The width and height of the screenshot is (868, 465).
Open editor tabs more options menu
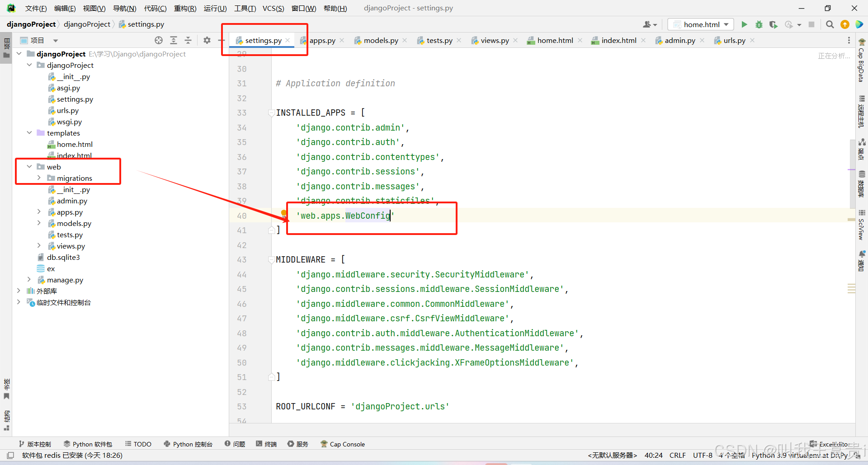849,40
